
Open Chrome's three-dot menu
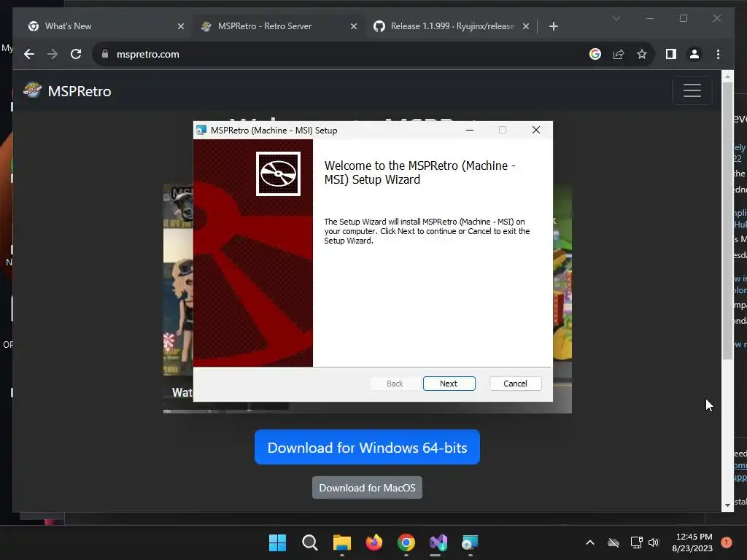[718, 54]
